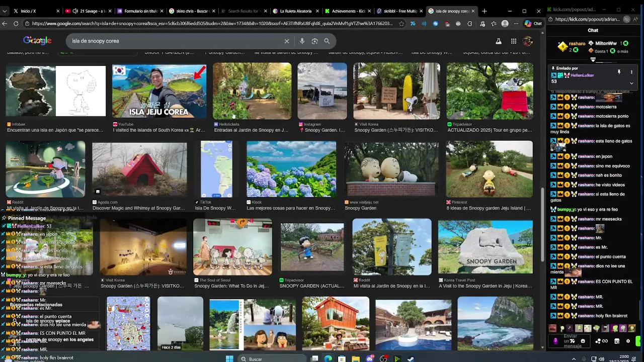Start voice search with the microphone icon
The height and width of the screenshot is (362, 644).
(302, 41)
